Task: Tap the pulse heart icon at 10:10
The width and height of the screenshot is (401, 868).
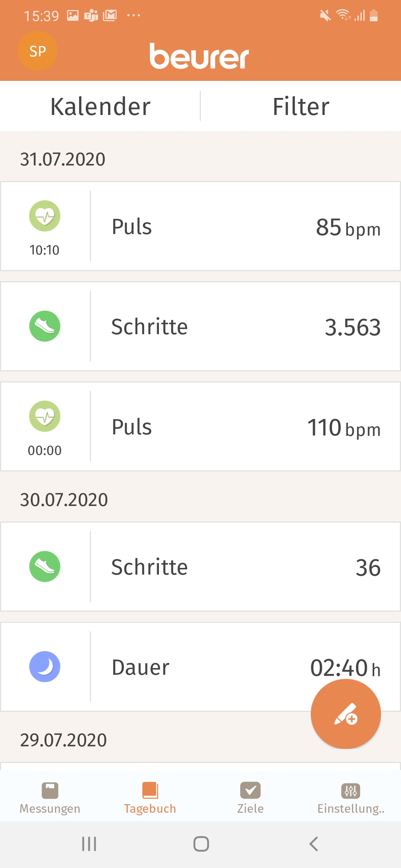Action: (x=45, y=216)
